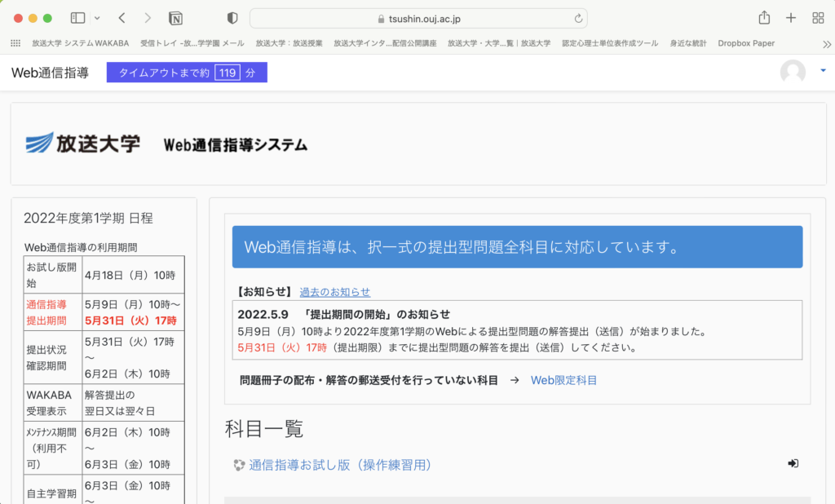Click the 2022年度第1学期 日程 heading
The height and width of the screenshot is (504, 835).
coord(88,218)
